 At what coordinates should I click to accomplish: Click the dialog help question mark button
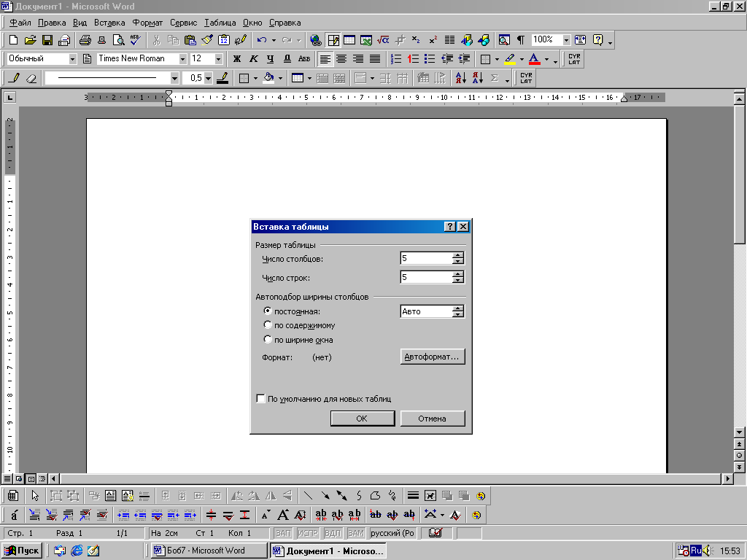[449, 227]
